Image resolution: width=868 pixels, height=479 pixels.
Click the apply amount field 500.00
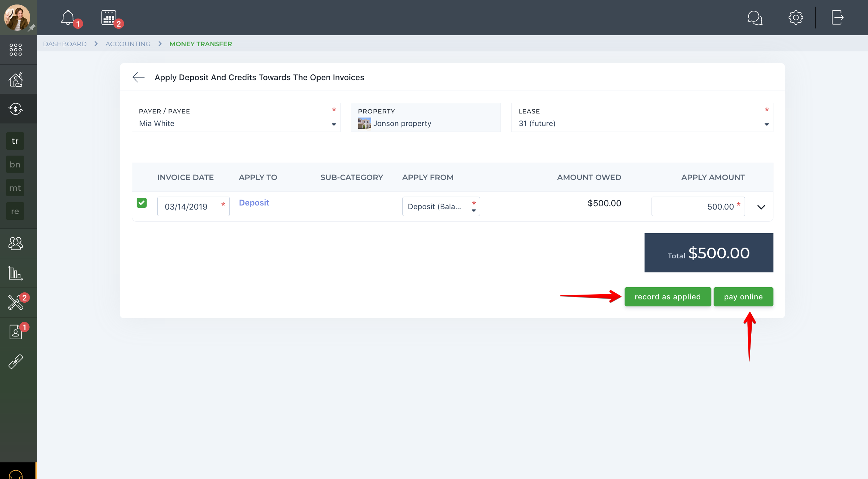pos(698,207)
